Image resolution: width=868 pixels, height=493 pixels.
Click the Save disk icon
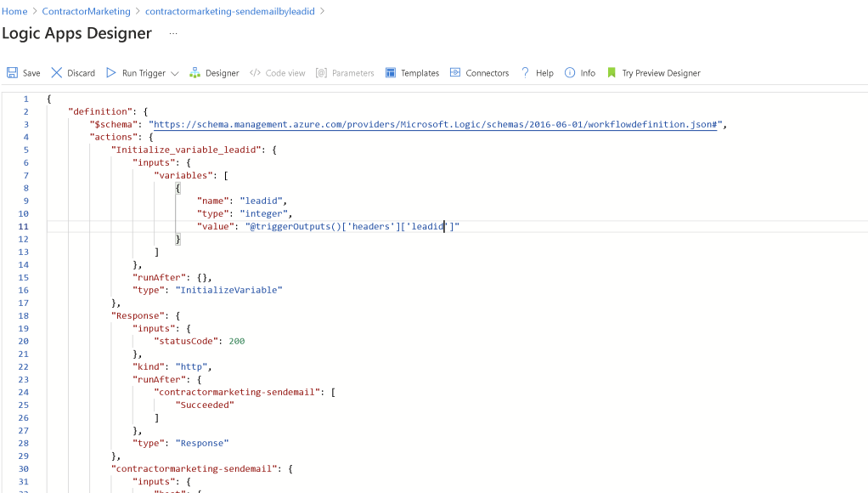tap(12, 72)
